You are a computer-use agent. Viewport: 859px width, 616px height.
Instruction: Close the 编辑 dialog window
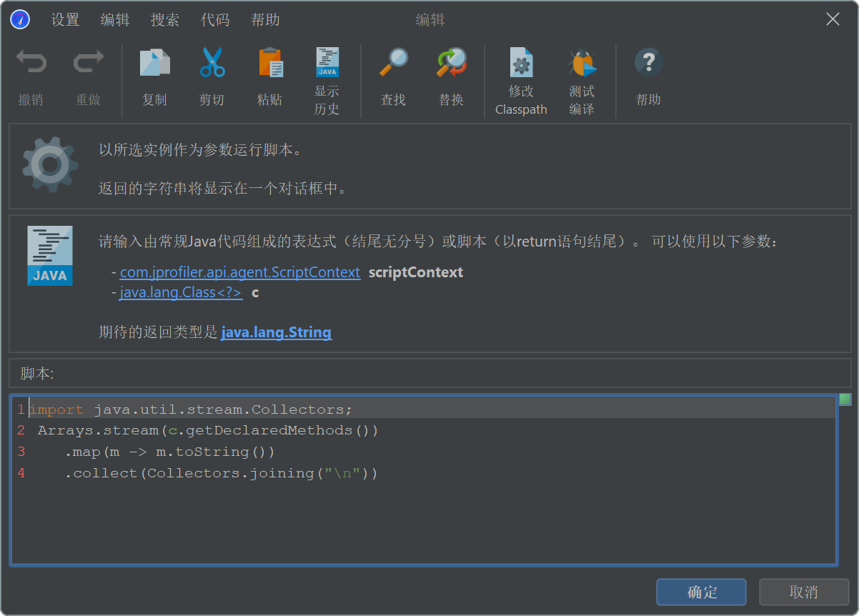[x=833, y=19]
